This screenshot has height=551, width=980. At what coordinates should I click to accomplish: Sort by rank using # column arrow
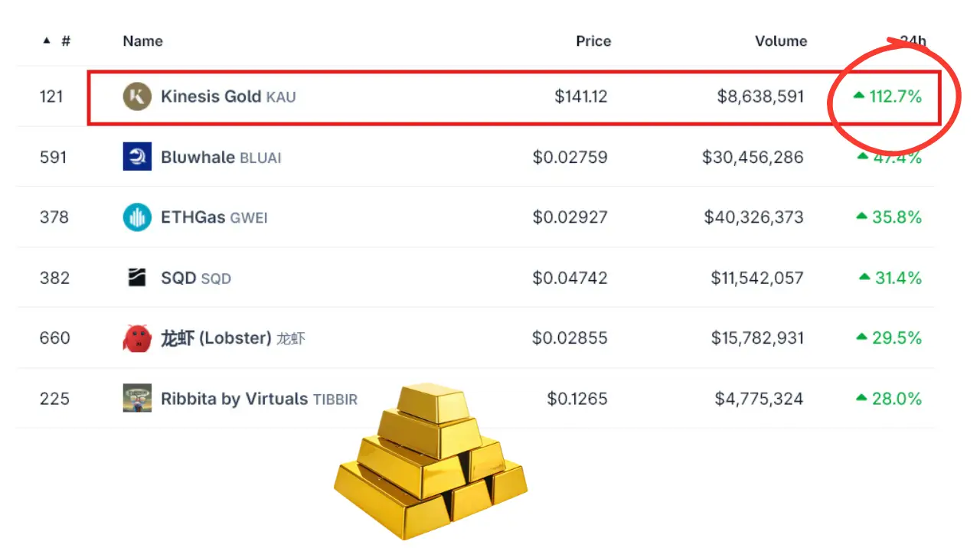47,41
